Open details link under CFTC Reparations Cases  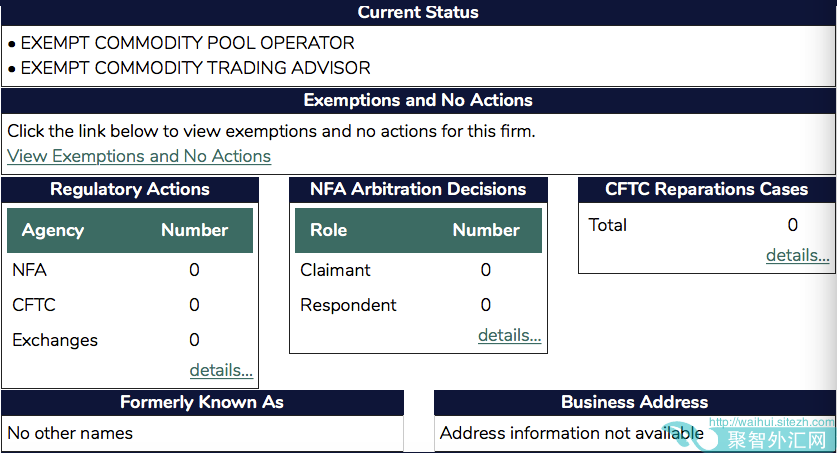[797, 255]
